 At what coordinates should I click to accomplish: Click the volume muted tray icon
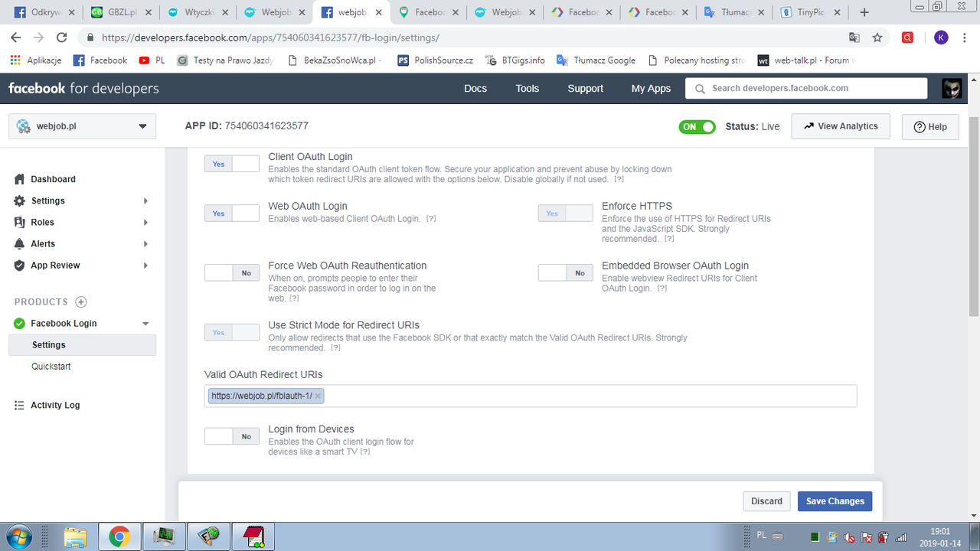(x=850, y=537)
